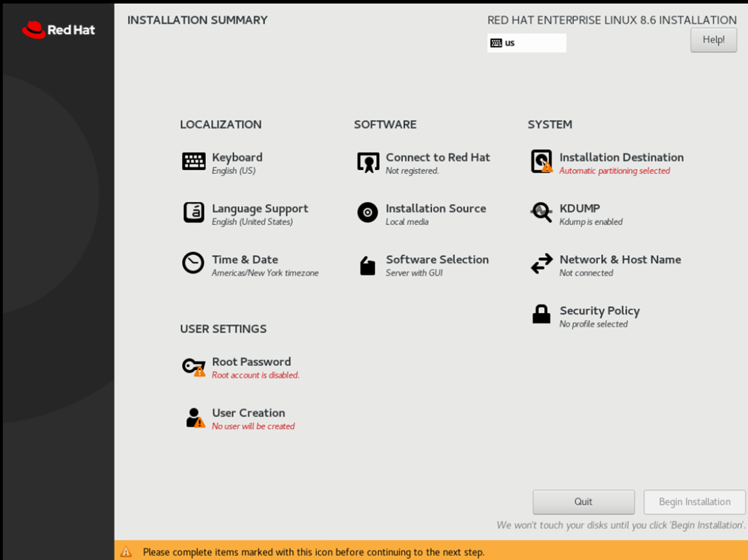Click 'No user will be created' text
Image resolution: width=748 pixels, height=560 pixels.
[x=253, y=426]
